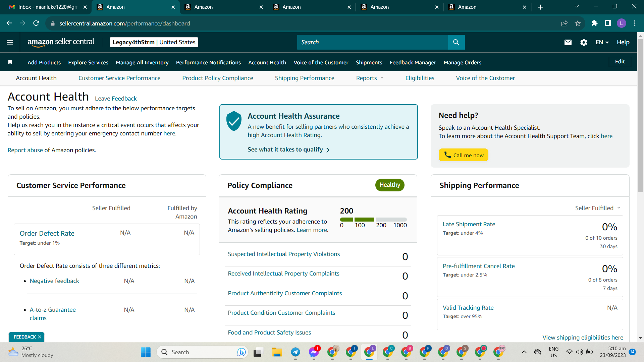Click the Account Health Assurance shield icon

click(x=234, y=121)
